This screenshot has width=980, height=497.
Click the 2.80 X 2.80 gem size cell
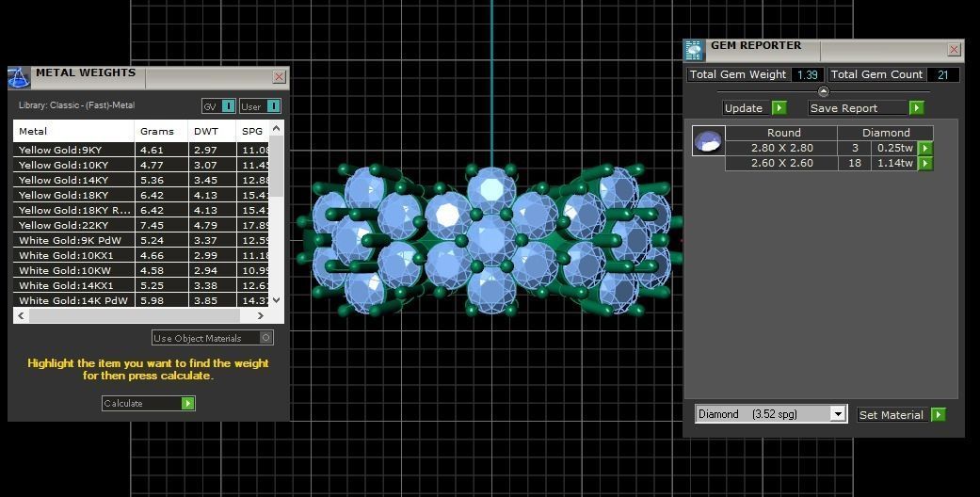781,148
